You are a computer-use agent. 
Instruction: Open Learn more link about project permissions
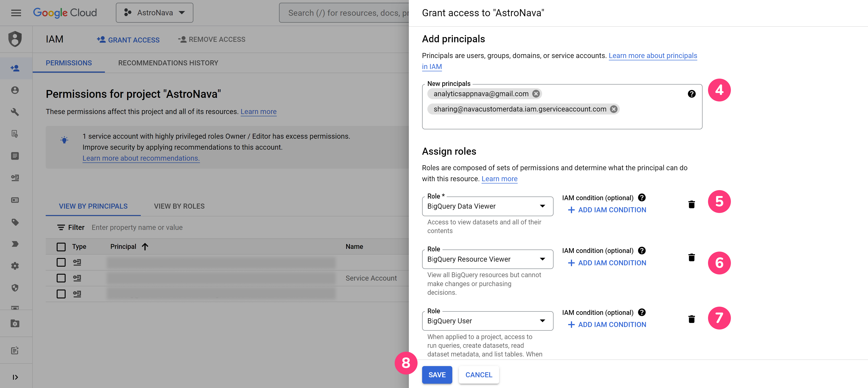(x=258, y=112)
